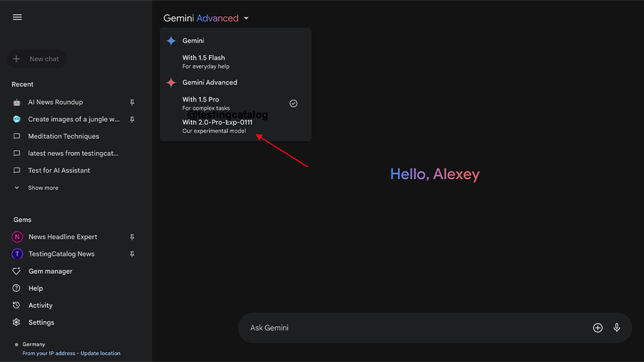
Task: Open Test for AI Assistant chat
Action: click(59, 170)
